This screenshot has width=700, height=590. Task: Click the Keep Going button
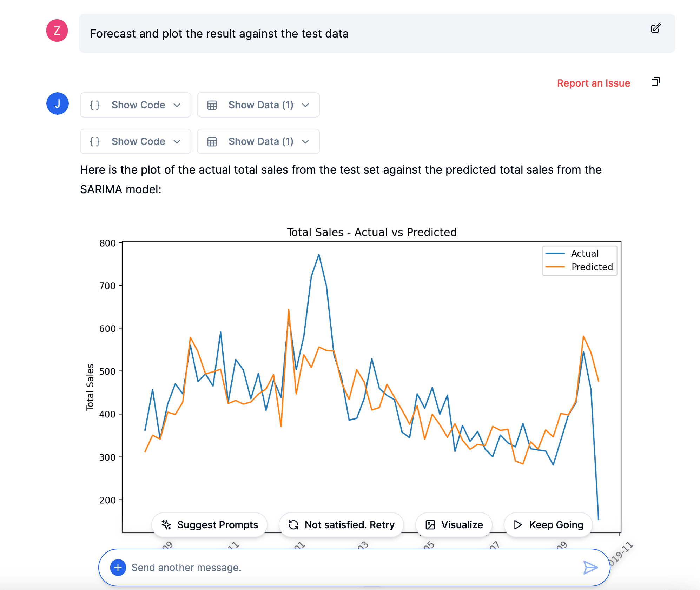tap(548, 525)
